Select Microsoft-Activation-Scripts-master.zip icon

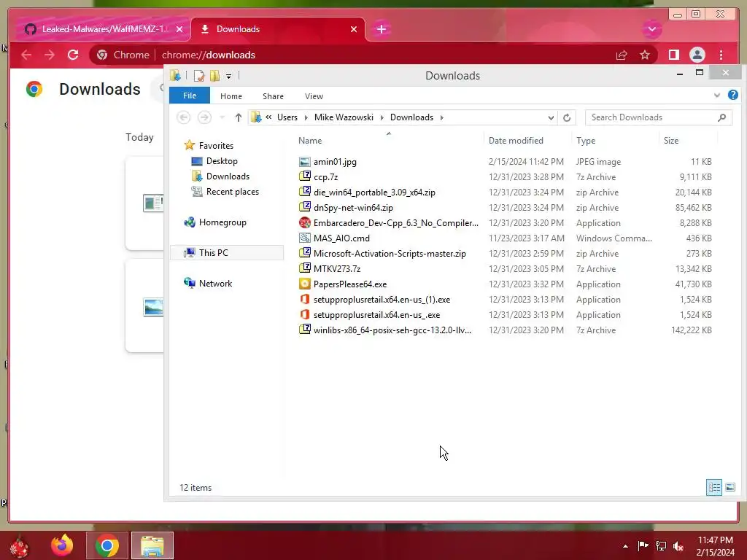click(x=304, y=253)
